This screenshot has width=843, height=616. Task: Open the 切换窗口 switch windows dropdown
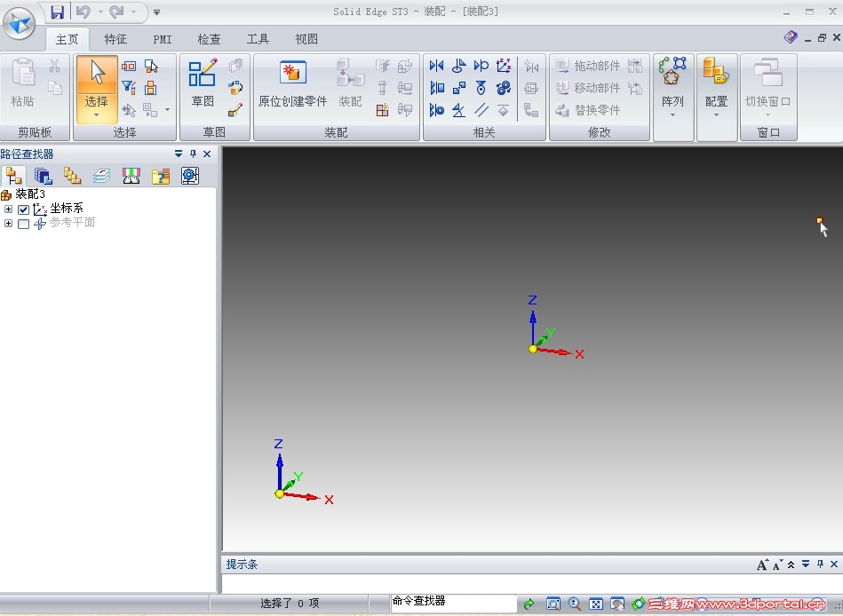click(x=767, y=89)
